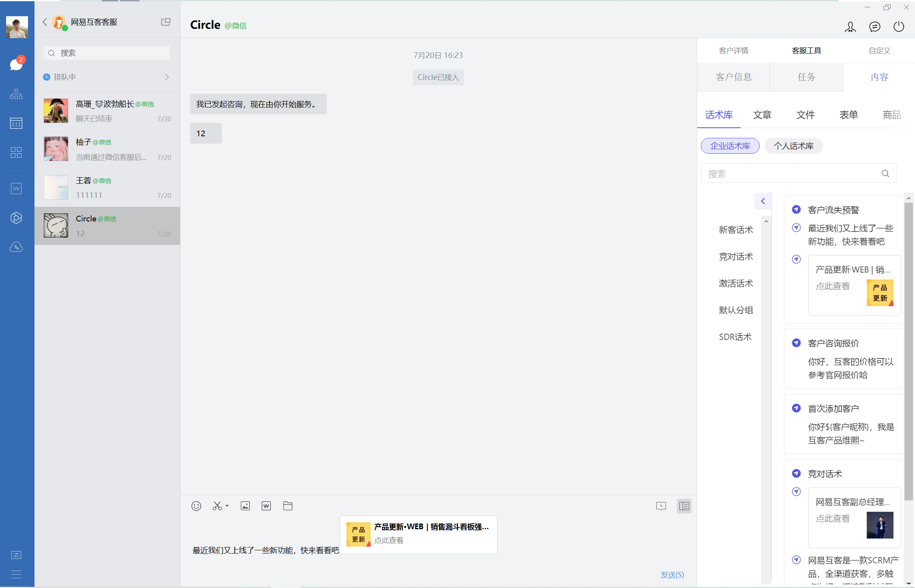Send the 客户咨询报价 script

tap(796, 343)
